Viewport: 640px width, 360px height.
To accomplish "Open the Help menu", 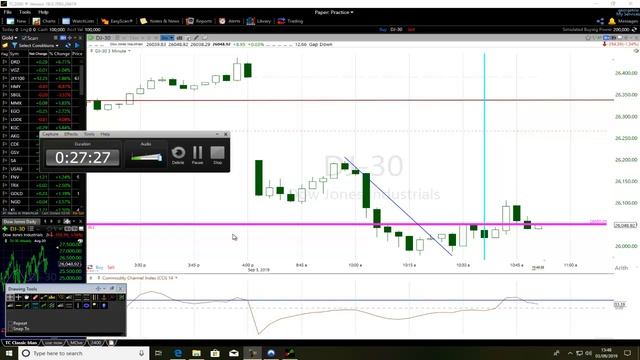I will pos(43,12).
